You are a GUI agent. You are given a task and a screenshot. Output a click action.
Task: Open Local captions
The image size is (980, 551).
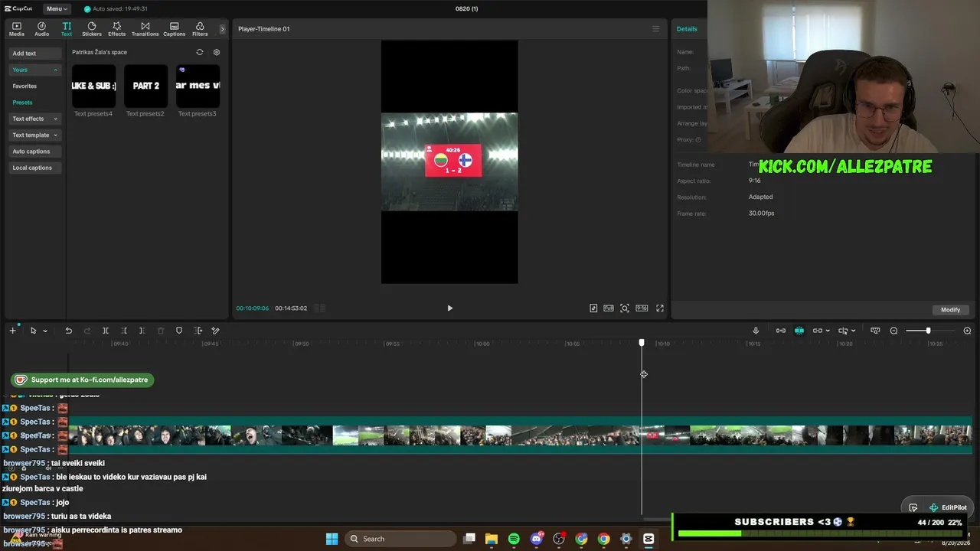[x=35, y=168]
